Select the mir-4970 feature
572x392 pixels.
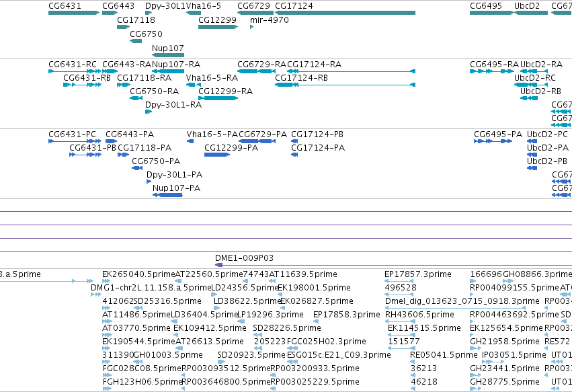(x=251, y=27)
